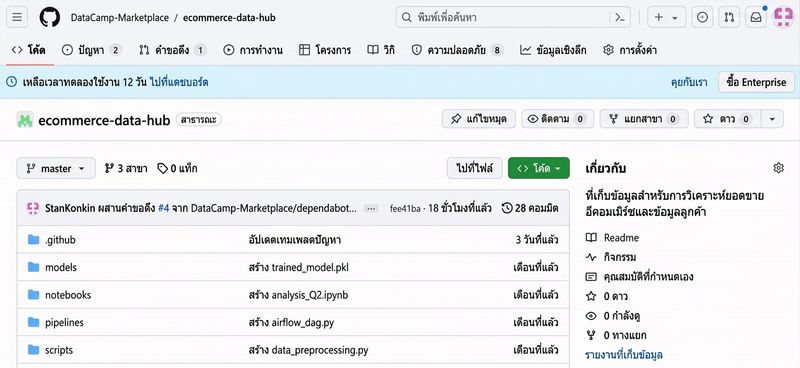Open the #4 pull request link
The height and width of the screenshot is (368, 800).
[163, 208]
